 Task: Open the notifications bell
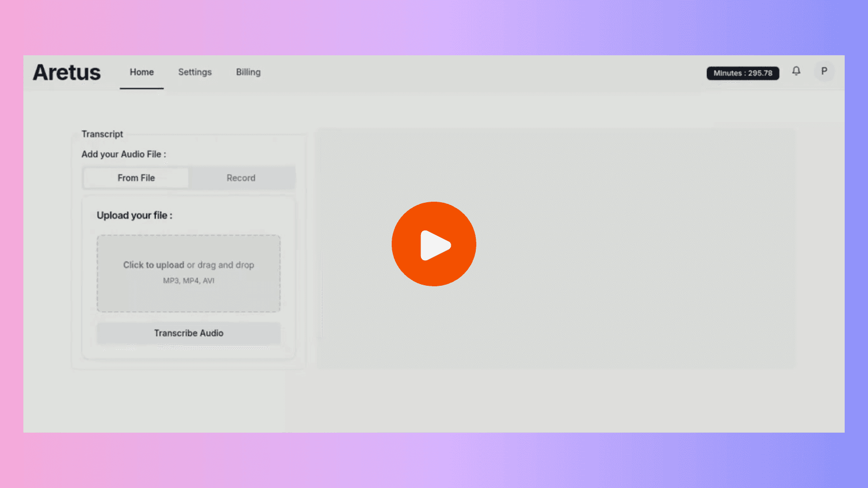click(796, 71)
